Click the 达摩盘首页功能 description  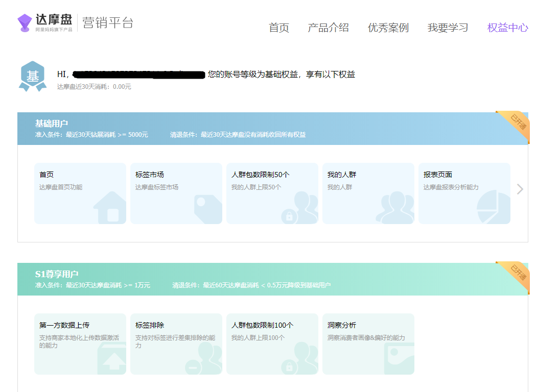(61, 187)
